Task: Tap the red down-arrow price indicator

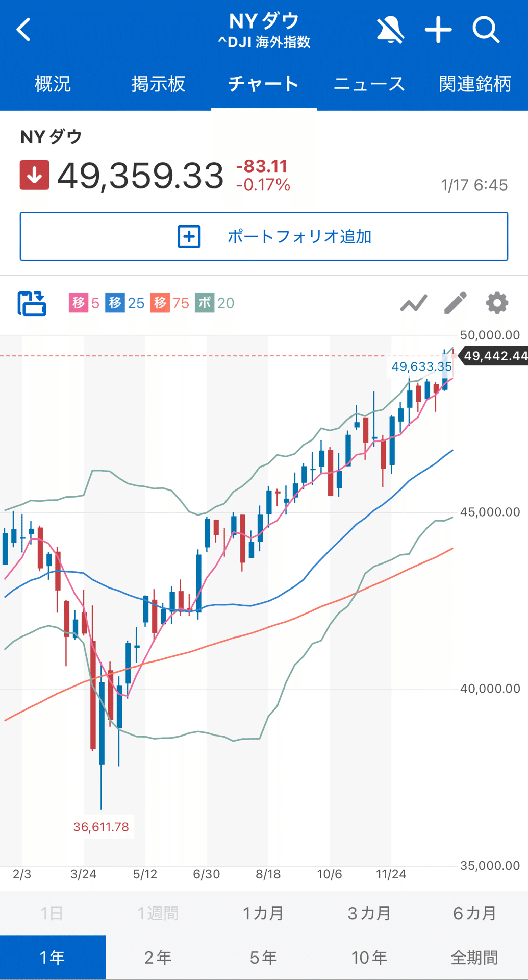Action: (34, 175)
